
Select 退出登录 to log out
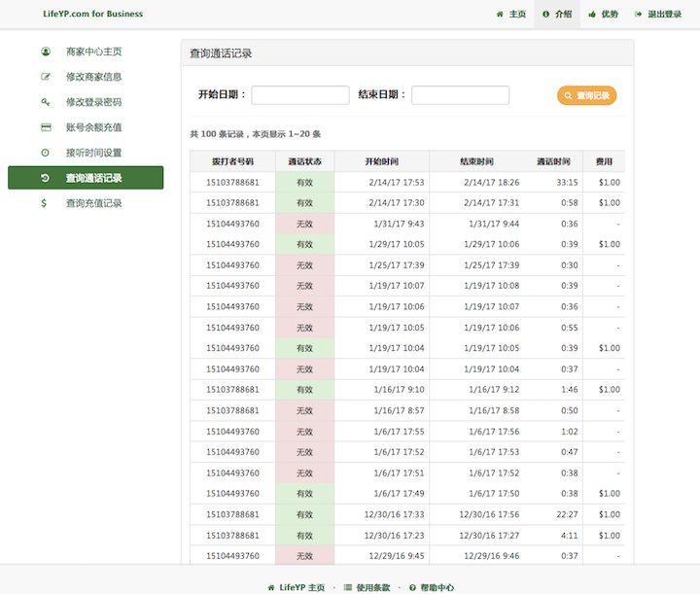[658, 15]
